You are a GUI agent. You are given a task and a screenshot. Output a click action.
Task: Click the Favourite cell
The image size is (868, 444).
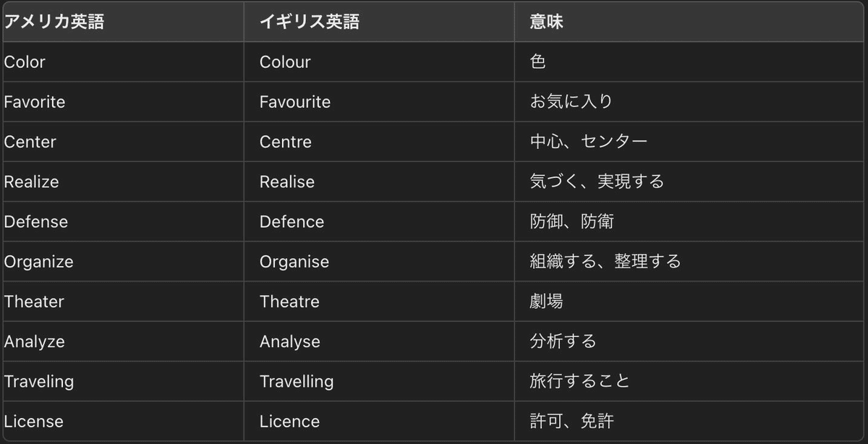click(295, 102)
